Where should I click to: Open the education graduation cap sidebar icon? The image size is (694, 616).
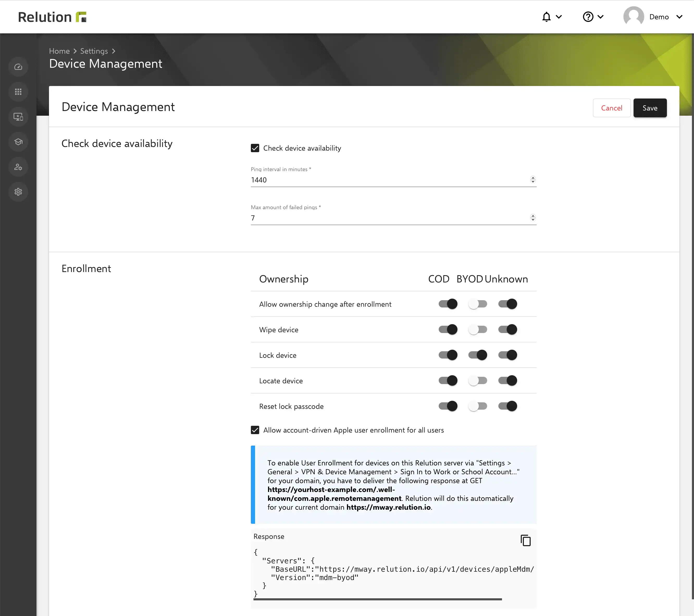[x=18, y=141]
